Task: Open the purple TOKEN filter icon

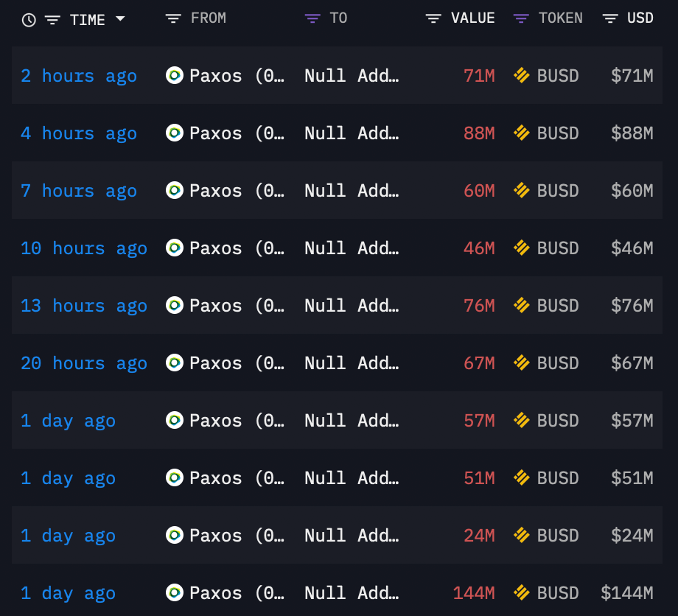Action: (521, 18)
